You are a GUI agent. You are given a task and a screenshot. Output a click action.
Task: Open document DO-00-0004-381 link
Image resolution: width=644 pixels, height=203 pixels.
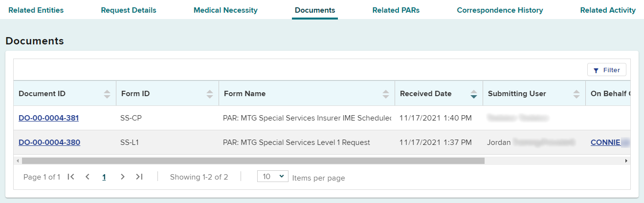[x=48, y=118]
